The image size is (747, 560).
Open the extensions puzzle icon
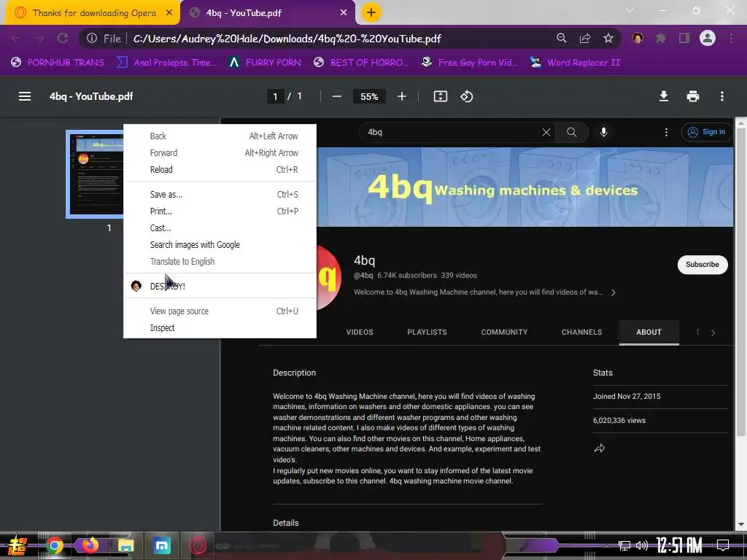(661, 38)
